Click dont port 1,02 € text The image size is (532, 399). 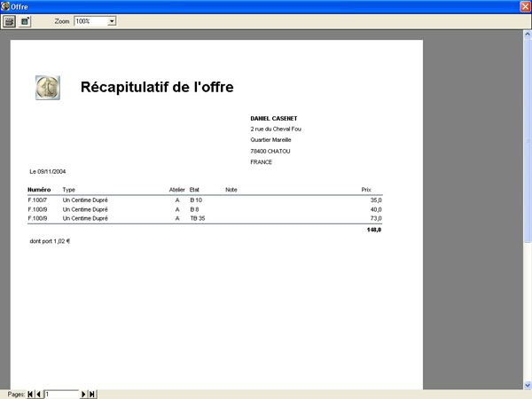[x=50, y=241]
